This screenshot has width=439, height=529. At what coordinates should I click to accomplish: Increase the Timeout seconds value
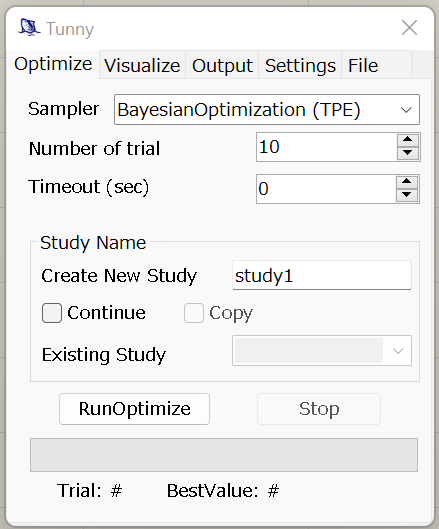(x=407, y=182)
